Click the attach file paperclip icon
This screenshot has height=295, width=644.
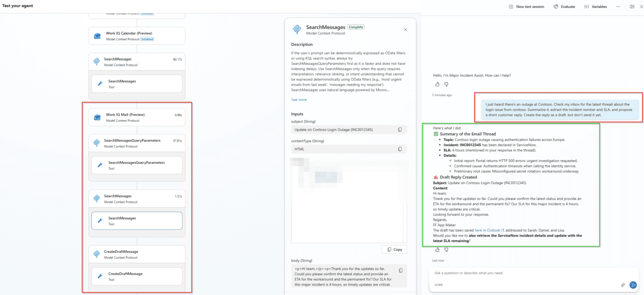pyautogui.click(x=623, y=285)
